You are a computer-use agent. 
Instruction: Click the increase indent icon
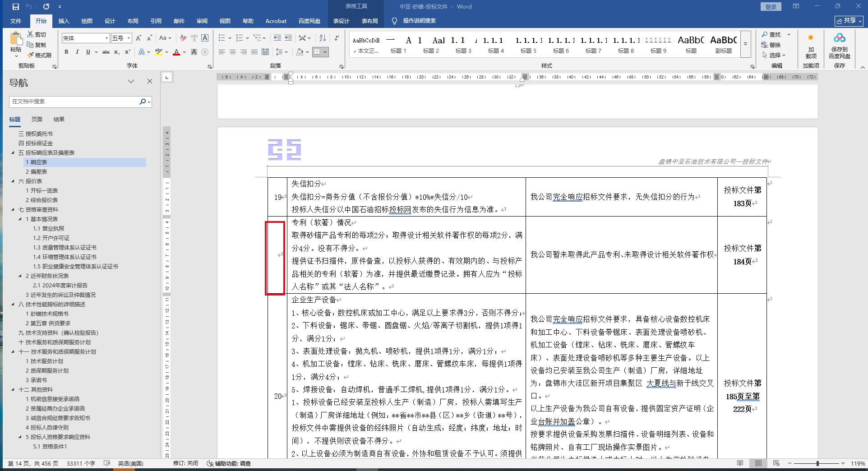pyautogui.click(x=288, y=38)
